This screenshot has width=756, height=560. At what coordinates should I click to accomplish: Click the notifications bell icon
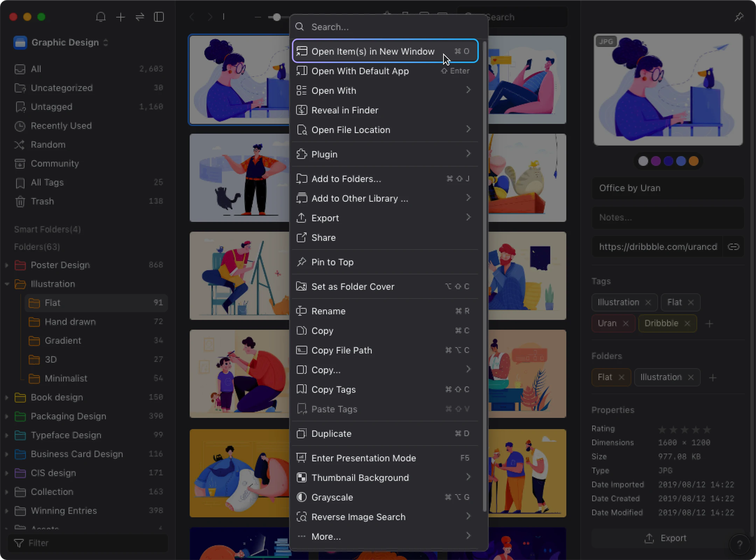click(101, 17)
